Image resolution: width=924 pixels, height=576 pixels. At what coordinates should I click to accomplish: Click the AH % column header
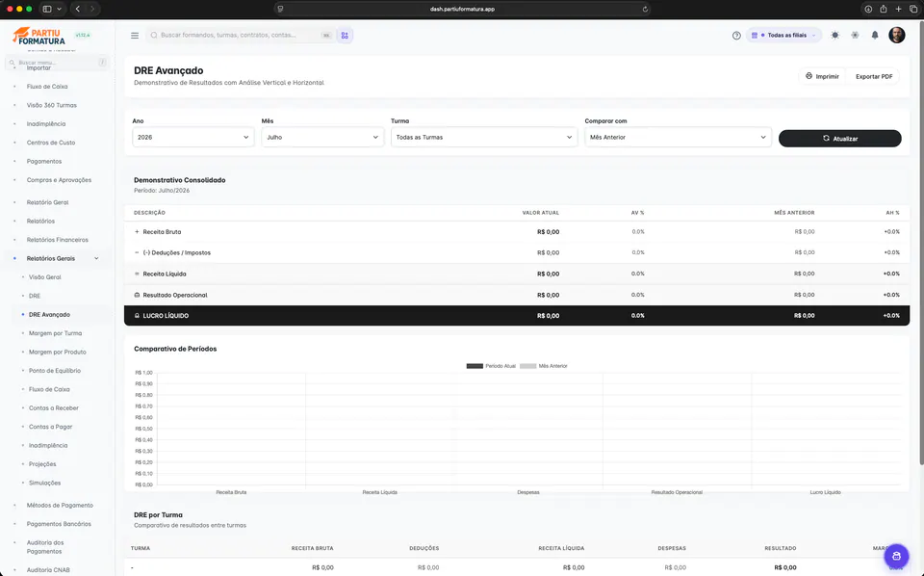(x=892, y=213)
